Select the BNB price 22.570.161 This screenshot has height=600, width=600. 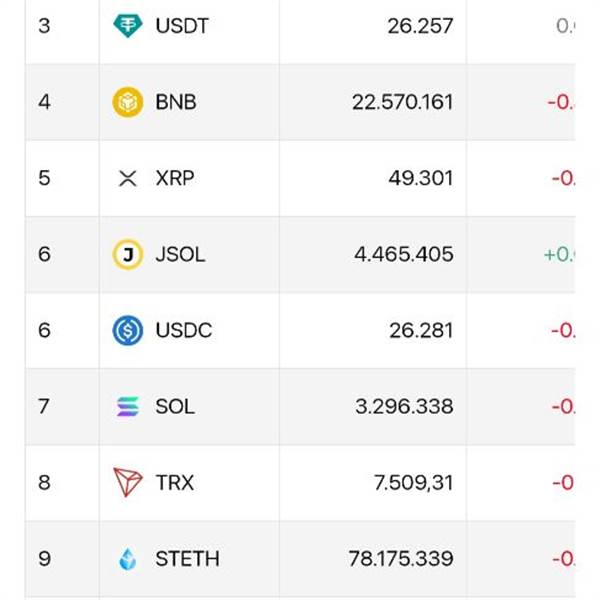[402, 102]
